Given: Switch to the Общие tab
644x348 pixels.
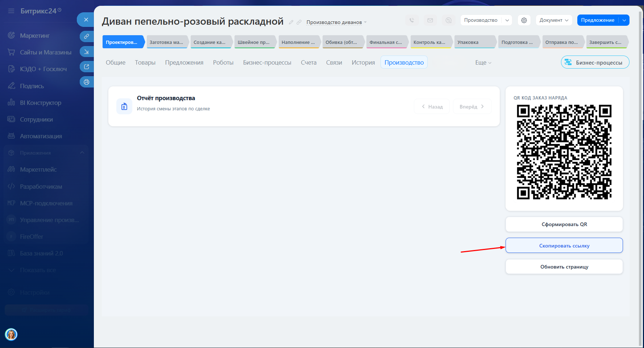Looking at the screenshot, I should coord(116,62).
